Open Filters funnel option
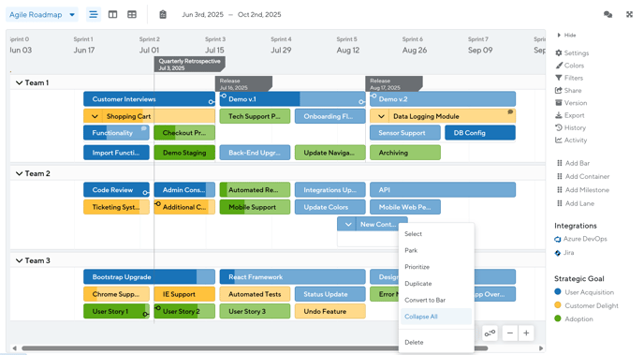 (x=569, y=78)
